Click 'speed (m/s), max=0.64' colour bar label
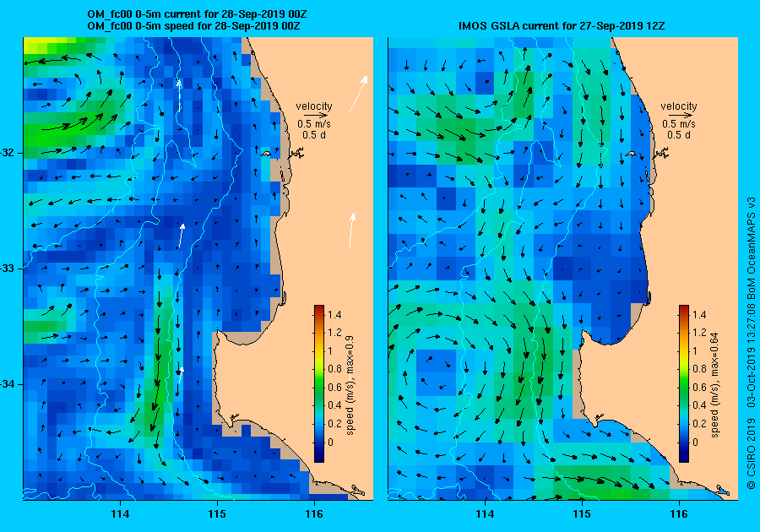The width and height of the screenshot is (760, 532). tap(714, 385)
